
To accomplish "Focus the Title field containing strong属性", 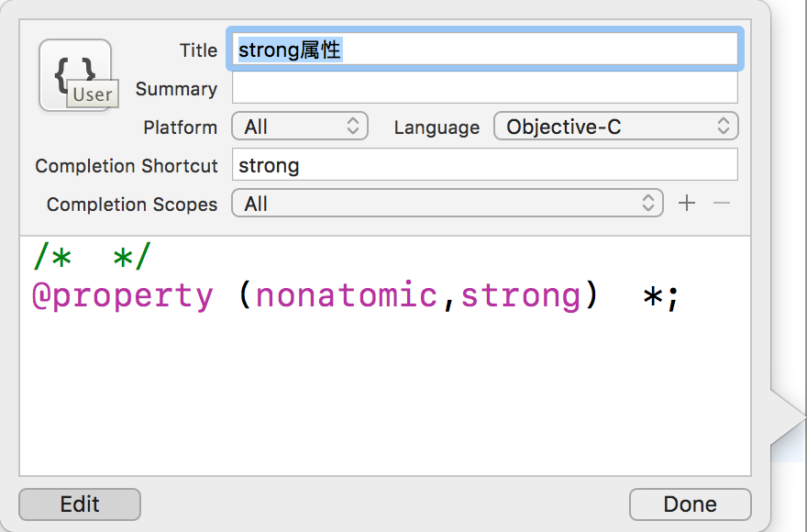I will pyautogui.click(x=485, y=50).
